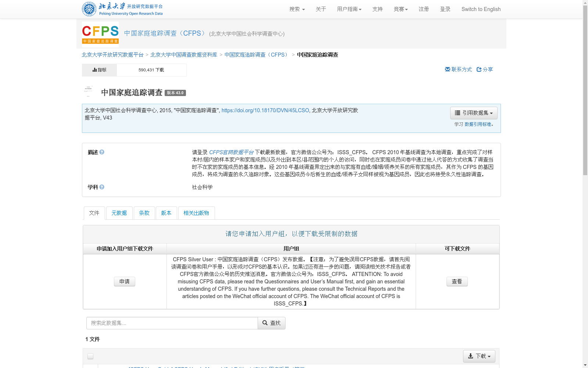Click the 联系方式 link
This screenshot has width=588, height=368.
point(462,69)
